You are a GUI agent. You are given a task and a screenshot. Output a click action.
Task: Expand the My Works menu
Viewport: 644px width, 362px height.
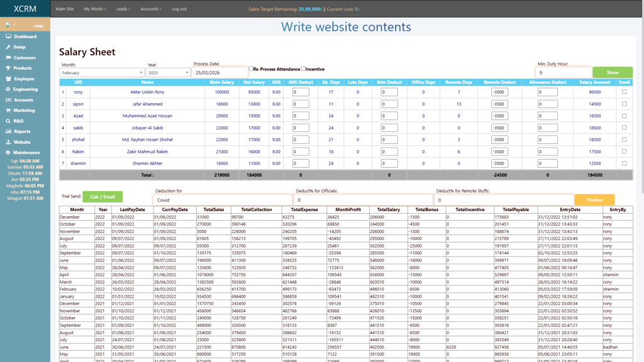click(94, 9)
